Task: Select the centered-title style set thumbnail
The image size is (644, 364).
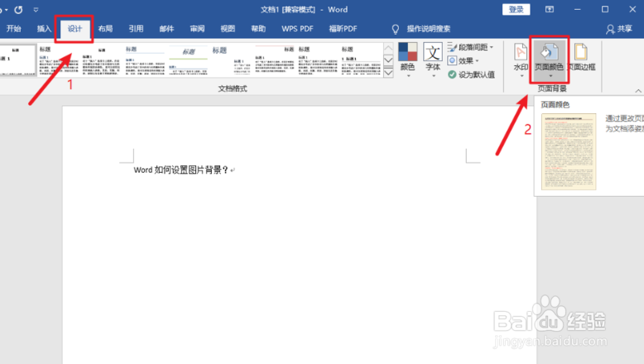Action: (x=102, y=60)
